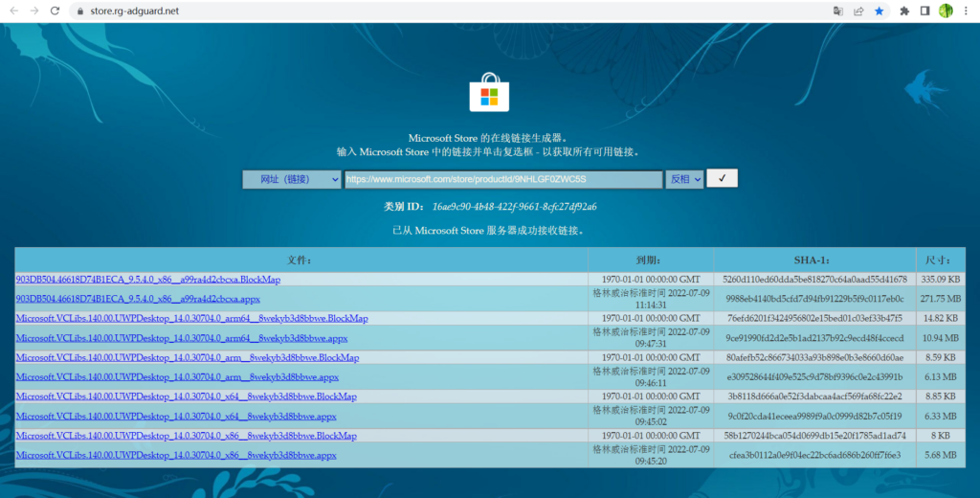Click expiry cell 2022-07-09 09:45:02
Screen dimensions: 980x498
click(651, 416)
